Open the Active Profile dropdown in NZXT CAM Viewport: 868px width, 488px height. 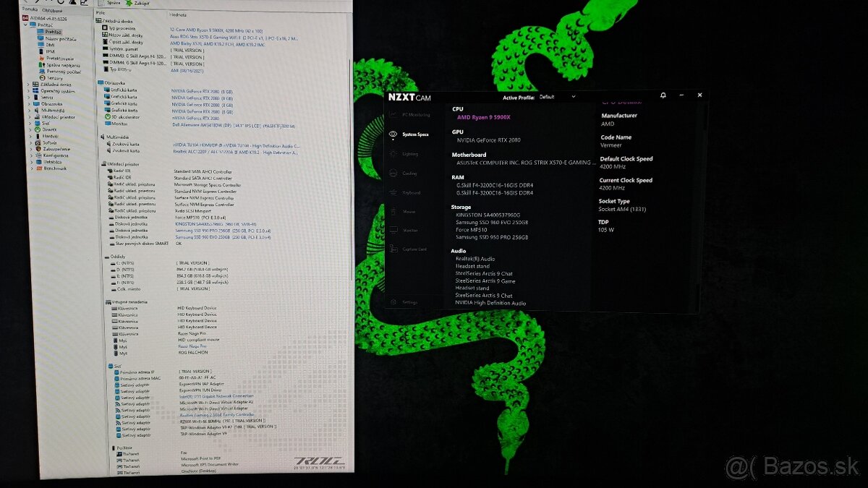(557, 96)
